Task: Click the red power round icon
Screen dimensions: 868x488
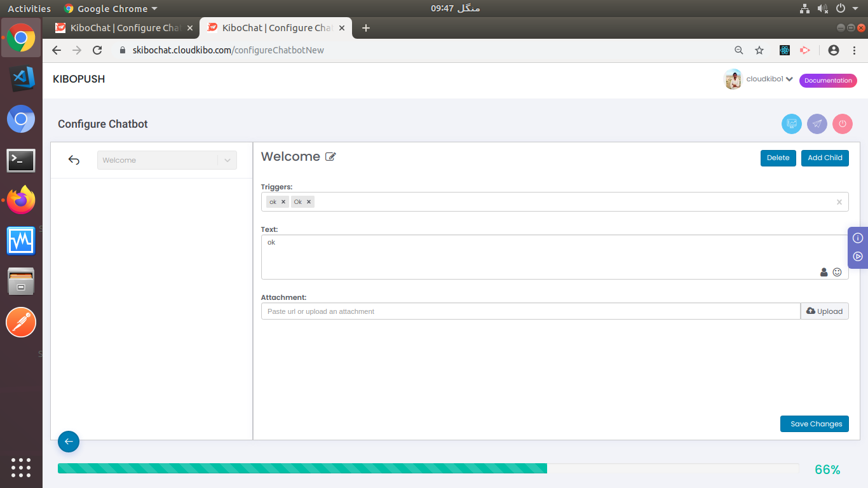Action: 842,124
